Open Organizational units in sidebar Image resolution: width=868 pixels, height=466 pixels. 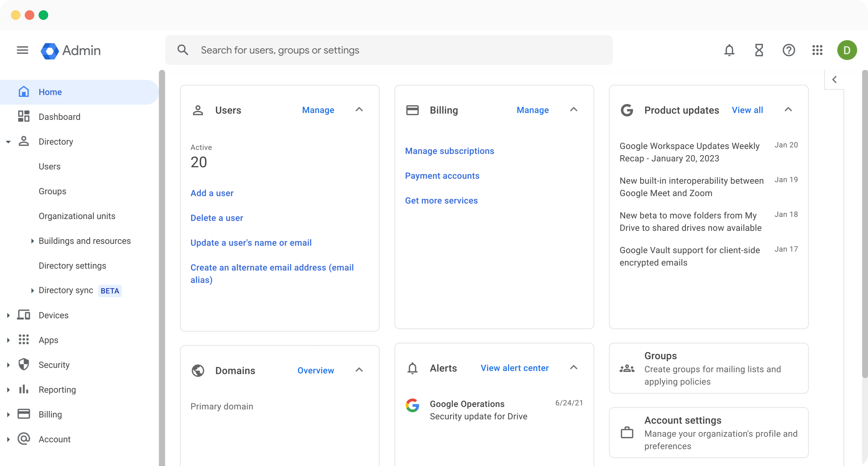click(x=77, y=216)
